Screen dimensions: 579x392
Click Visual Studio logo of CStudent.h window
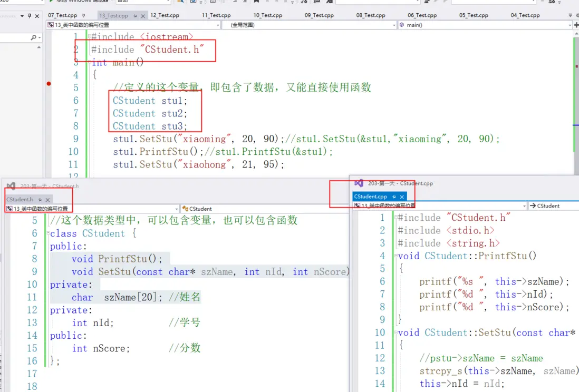11,185
